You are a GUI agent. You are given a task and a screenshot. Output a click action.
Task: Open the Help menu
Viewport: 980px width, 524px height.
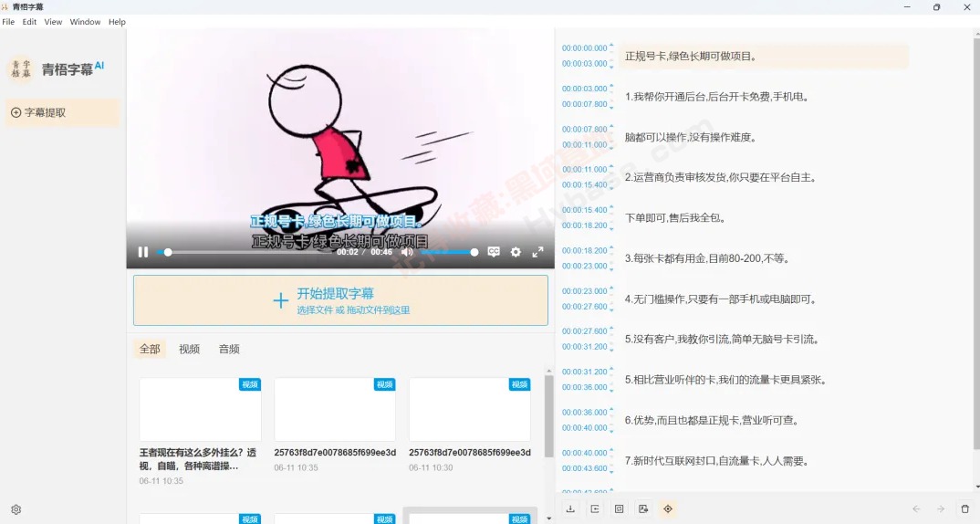[117, 22]
